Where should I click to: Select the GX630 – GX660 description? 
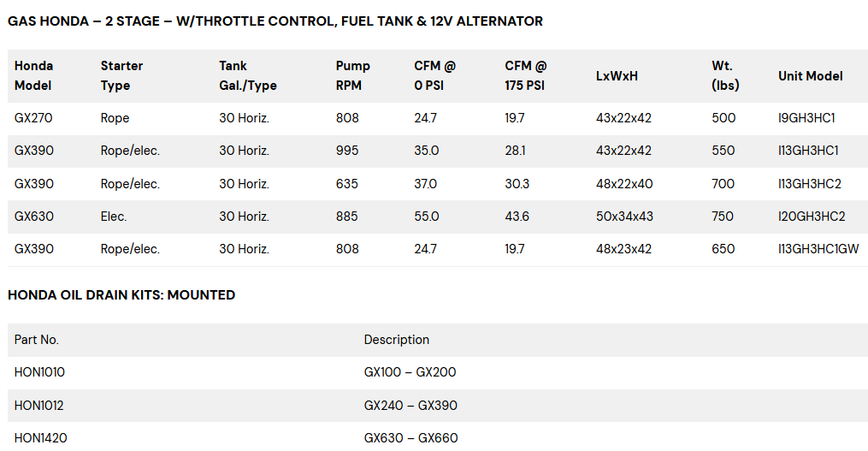point(410,438)
